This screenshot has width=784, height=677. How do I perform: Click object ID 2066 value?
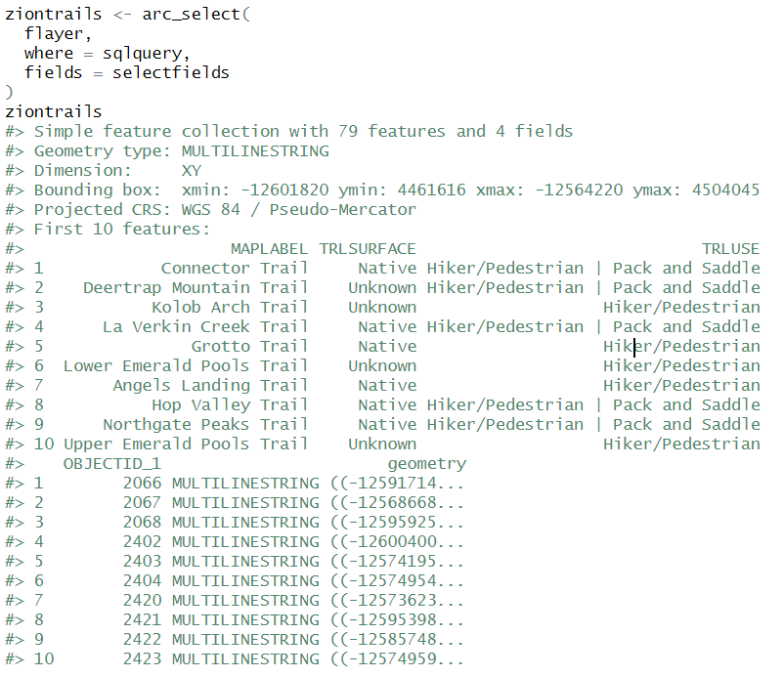coord(142,484)
